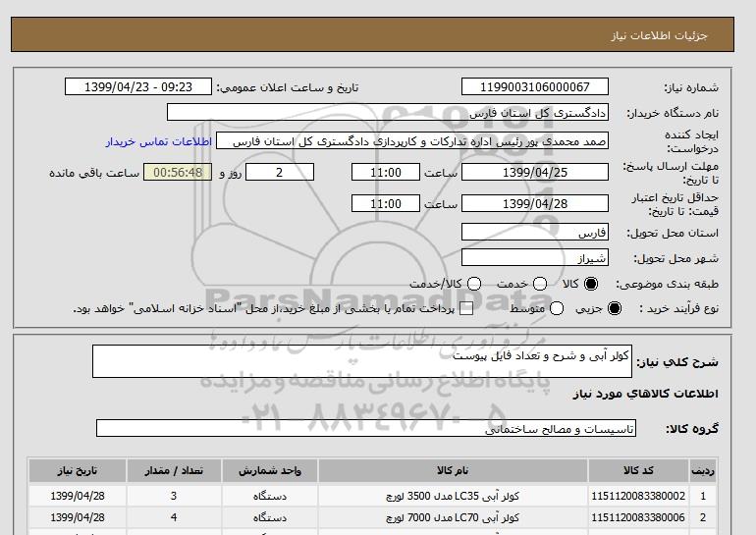Viewport: 756px width, 535px height.
Task: Click the public announcement date field
Action: coord(138,86)
